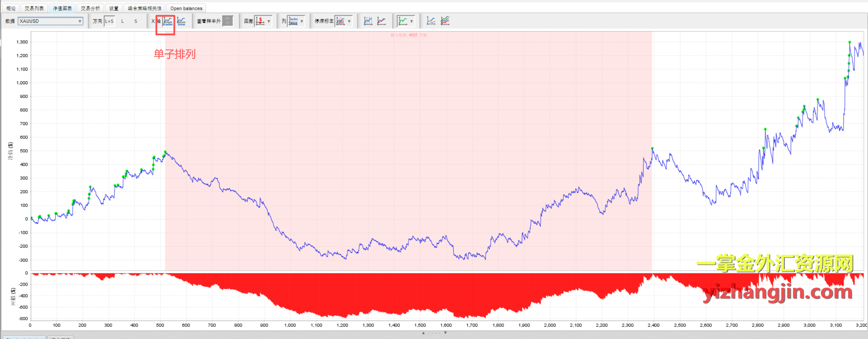This screenshot has height=339, width=868.
Task: Open the 交易分析 tab
Action: tap(90, 8)
